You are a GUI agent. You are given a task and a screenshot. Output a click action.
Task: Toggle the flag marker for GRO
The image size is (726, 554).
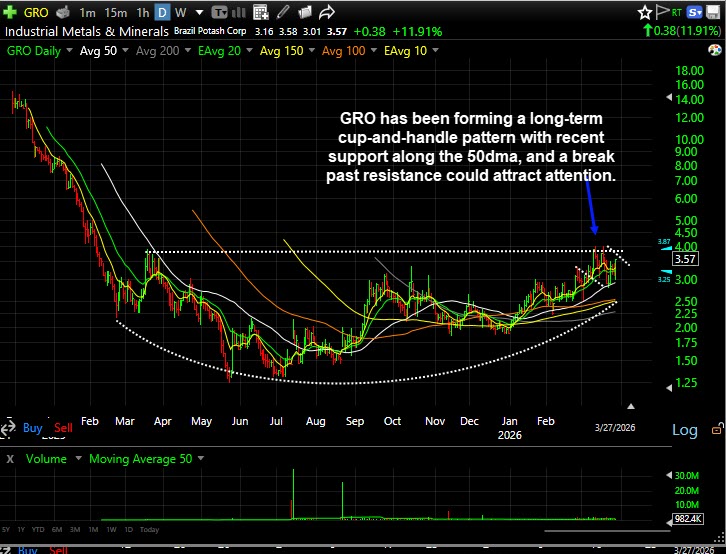coord(663,12)
